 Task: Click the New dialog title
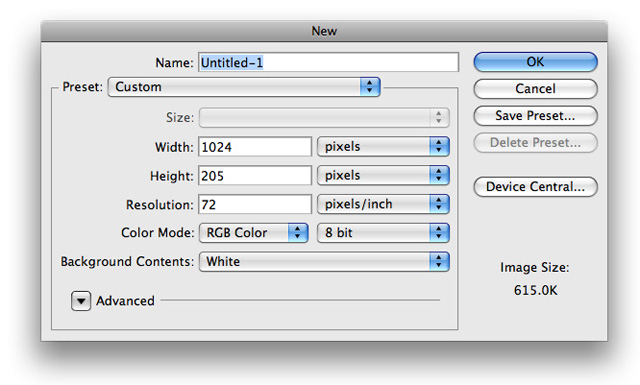pos(324,31)
